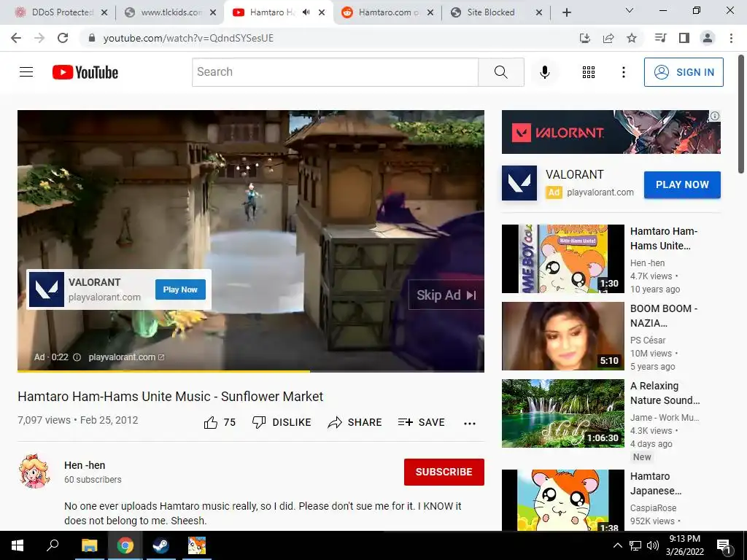
Task: Close the Hamtaro YouTube tab
Action: pos(322,12)
